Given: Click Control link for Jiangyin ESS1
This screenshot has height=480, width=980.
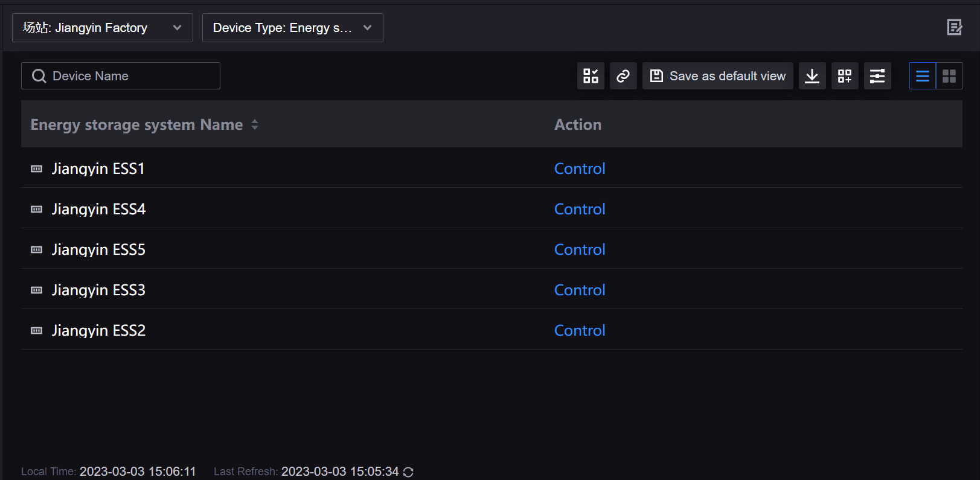Looking at the screenshot, I should click(x=580, y=168).
